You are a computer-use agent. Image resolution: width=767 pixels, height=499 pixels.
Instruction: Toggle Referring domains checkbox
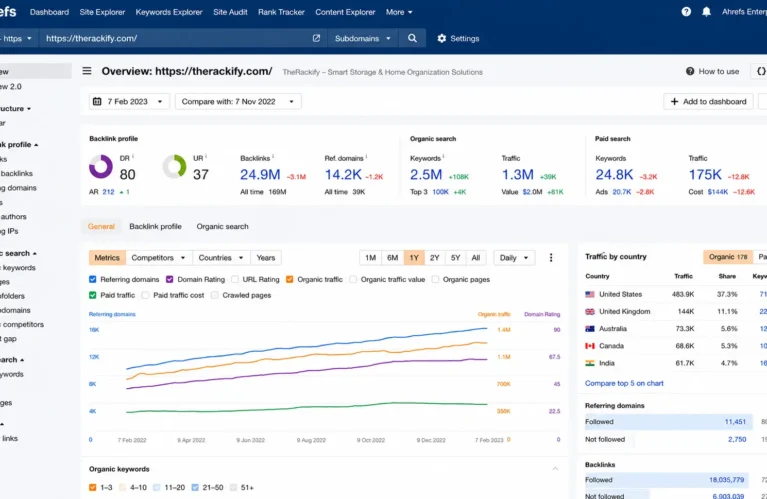(x=92, y=279)
